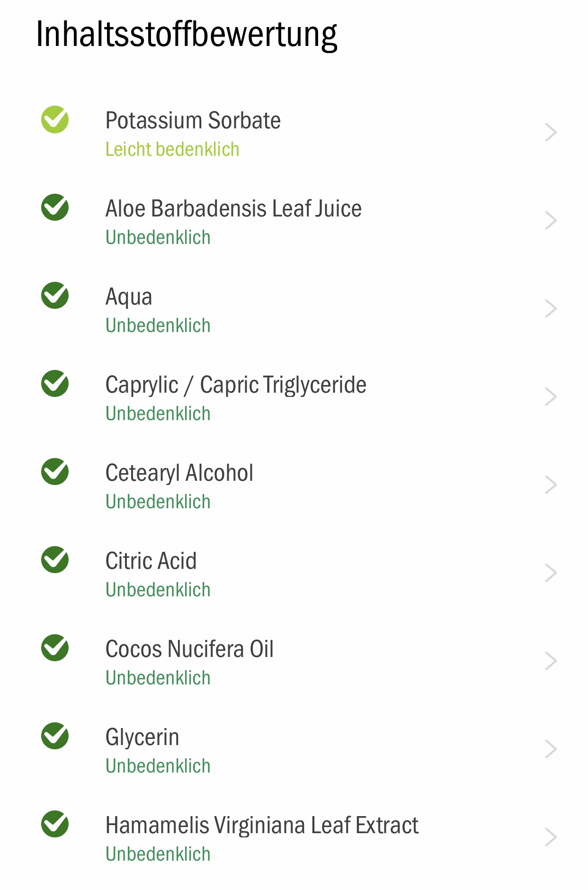Click the checkmark icon beside Glycerin

coord(55,736)
